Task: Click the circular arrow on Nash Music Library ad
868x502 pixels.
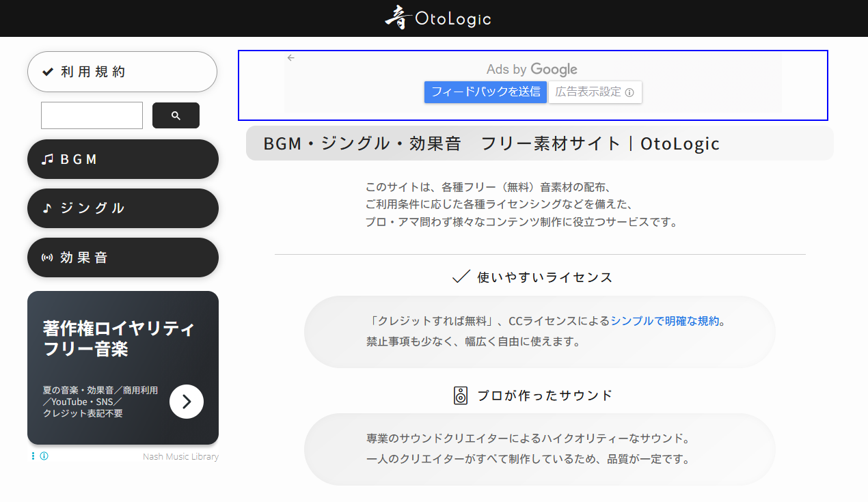Action: pos(186,402)
